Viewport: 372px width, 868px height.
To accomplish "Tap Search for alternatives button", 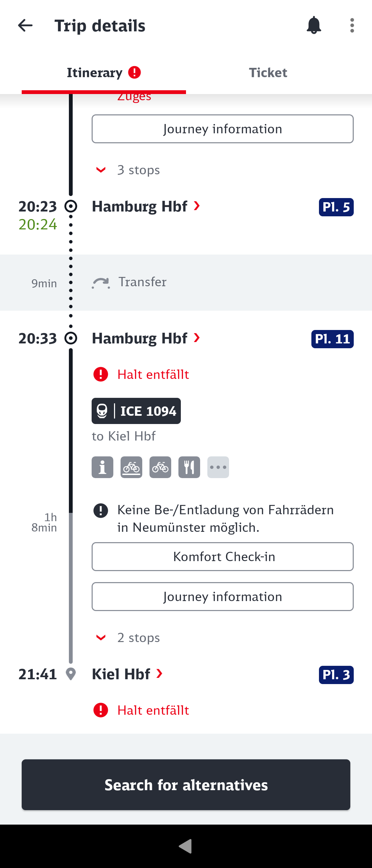I will (186, 785).
